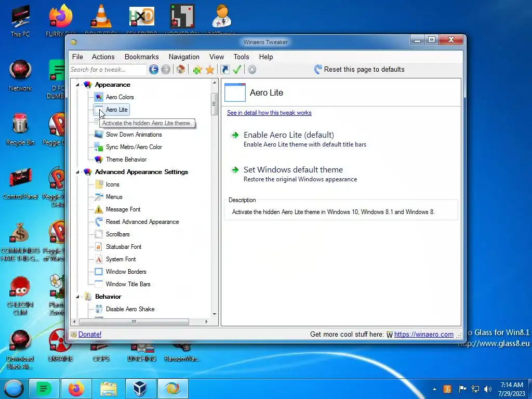Open the Windows Start orb
Image resolution: width=532 pixels, height=399 pixels.
[x=14, y=389]
